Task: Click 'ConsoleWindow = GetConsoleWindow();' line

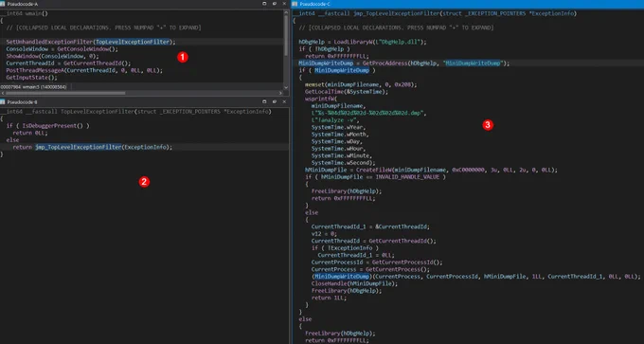Action: 62,49
